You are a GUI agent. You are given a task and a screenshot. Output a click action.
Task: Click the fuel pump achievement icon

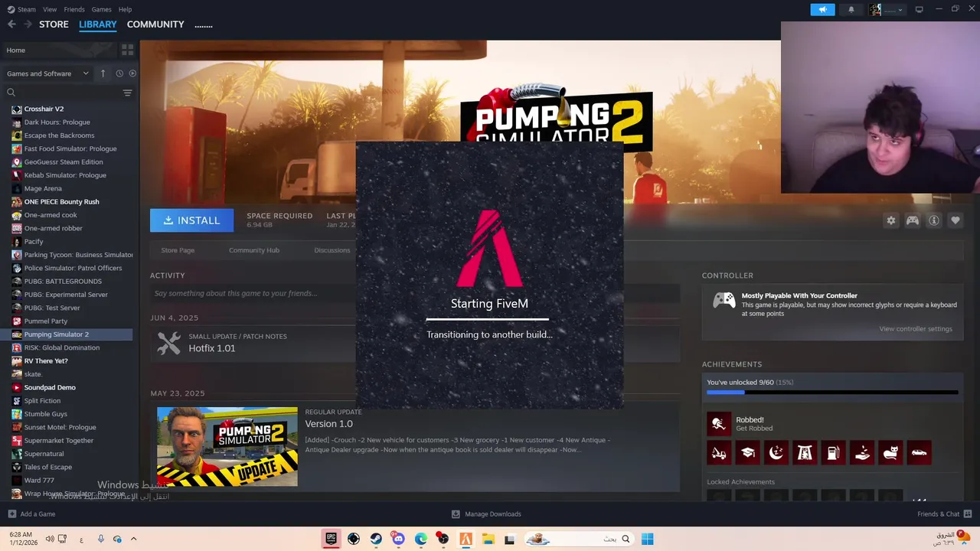[x=833, y=453]
